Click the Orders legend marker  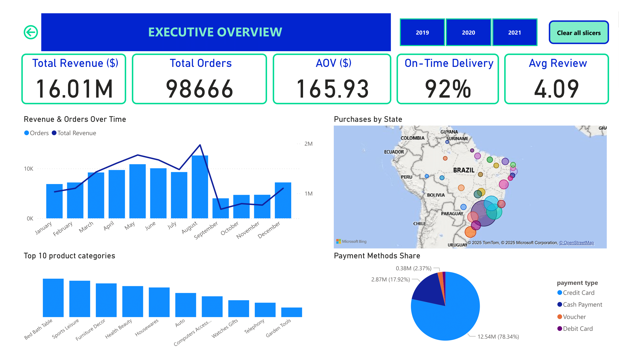pyautogui.click(x=26, y=133)
